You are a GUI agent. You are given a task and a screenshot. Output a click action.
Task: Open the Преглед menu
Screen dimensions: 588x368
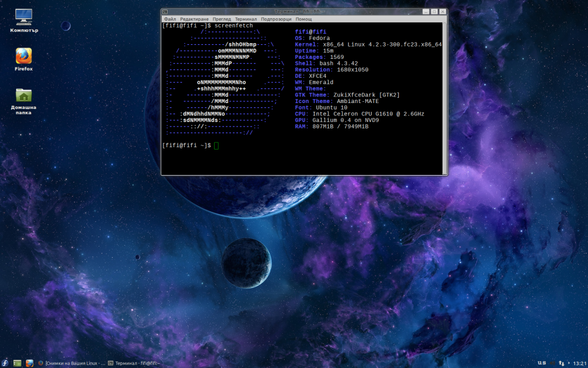[222, 19]
